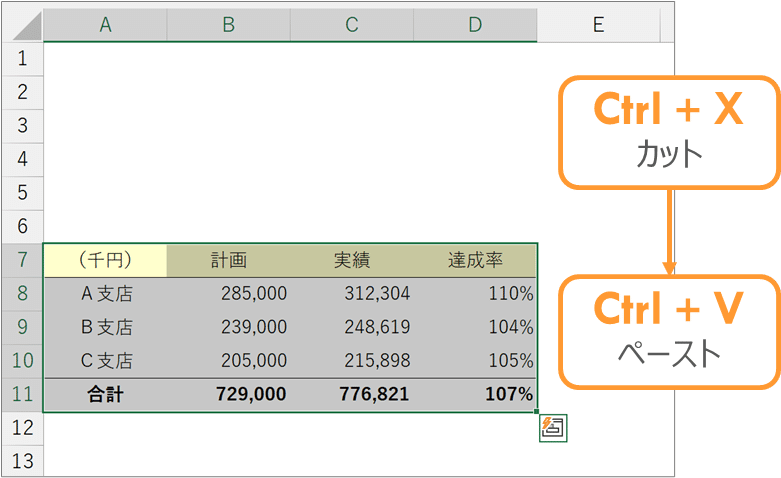
Task: Click the 776,821 total cell
Action: pos(352,395)
